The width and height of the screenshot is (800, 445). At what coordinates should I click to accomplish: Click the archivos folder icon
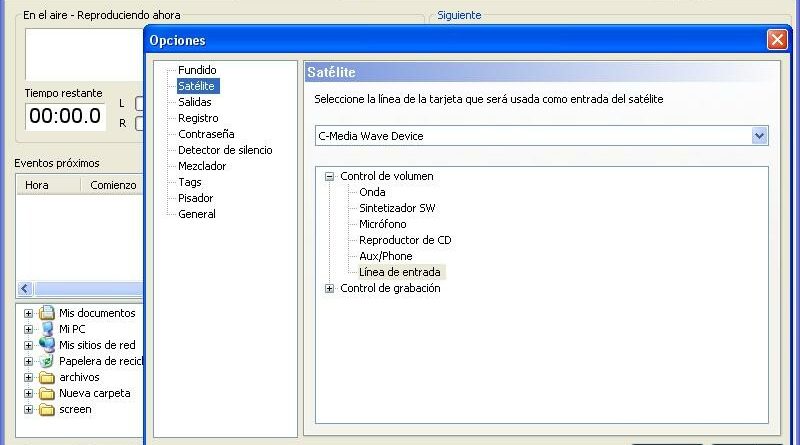pyautogui.click(x=46, y=377)
